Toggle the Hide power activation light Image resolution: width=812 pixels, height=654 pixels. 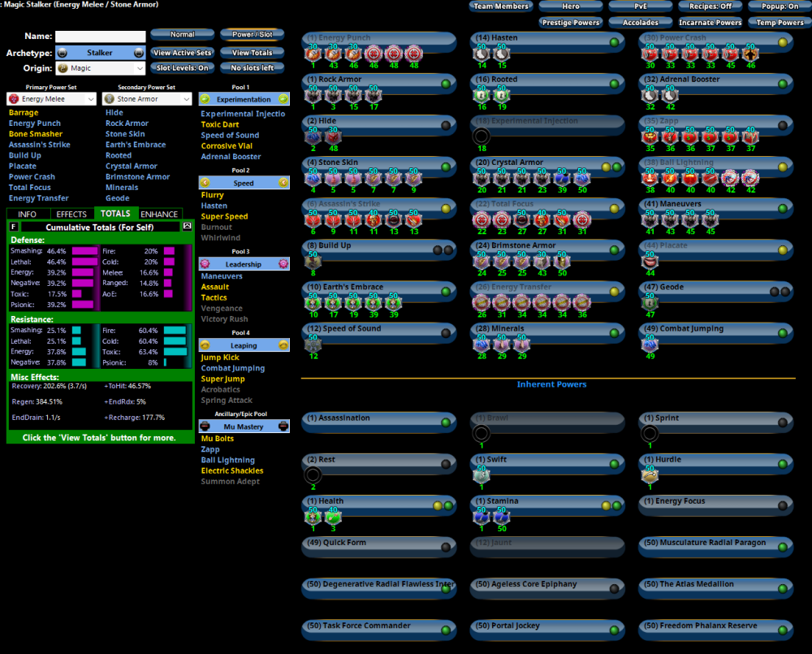(x=445, y=125)
